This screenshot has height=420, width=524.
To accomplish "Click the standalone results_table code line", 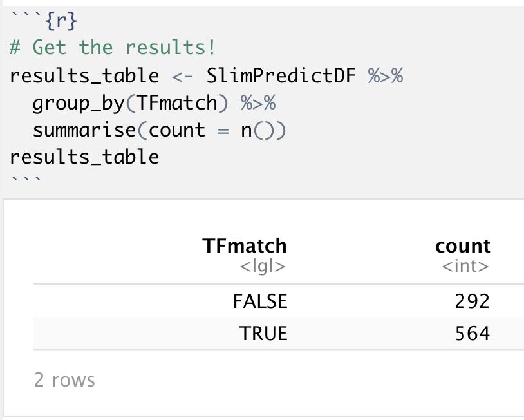I will click(84, 157).
